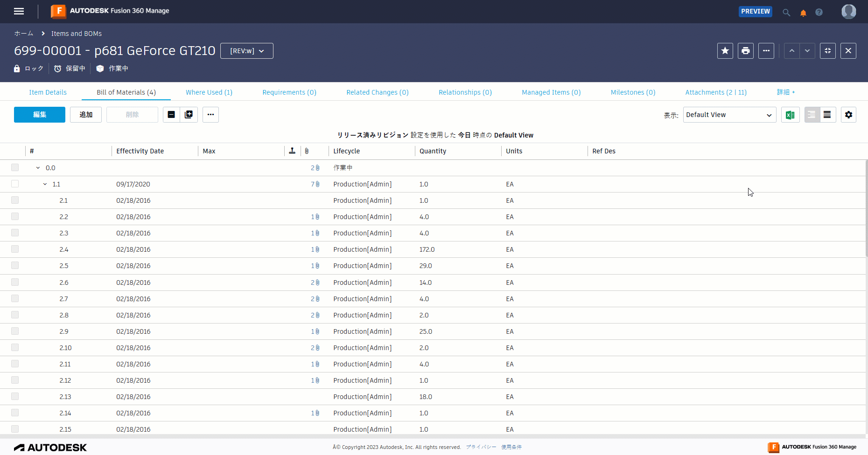Export BOM to Excel

click(791, 115)
